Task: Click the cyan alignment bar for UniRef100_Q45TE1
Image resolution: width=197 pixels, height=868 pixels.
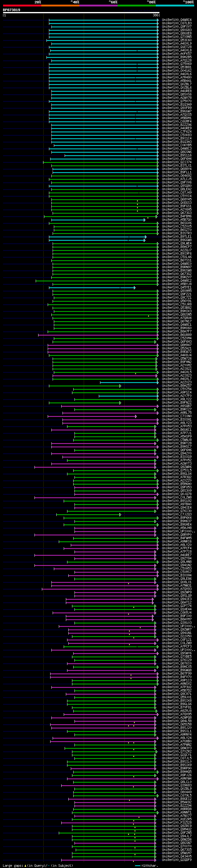Action: [x=92, y=288]
